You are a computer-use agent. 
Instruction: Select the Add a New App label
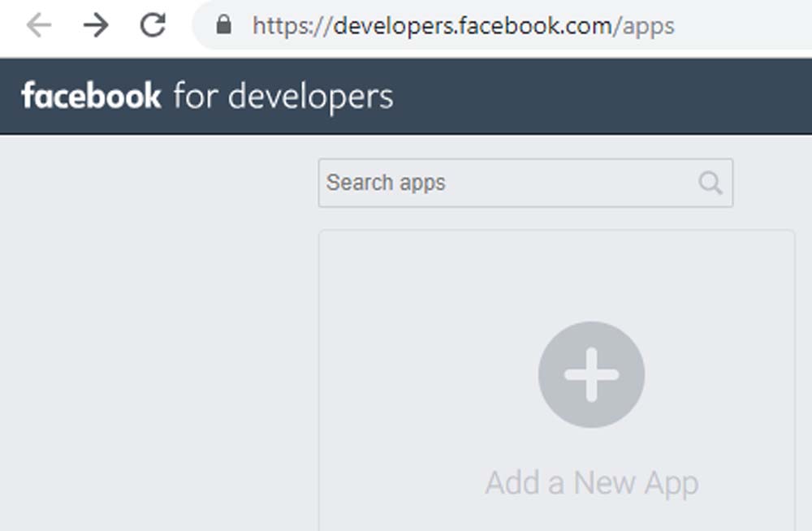[592, 483]
